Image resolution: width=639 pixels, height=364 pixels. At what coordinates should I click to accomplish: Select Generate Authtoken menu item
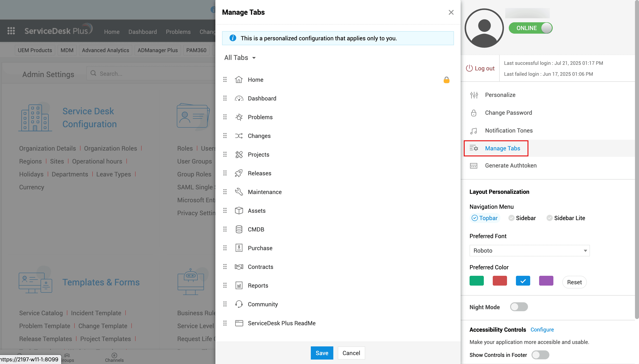tap(511, 166)
